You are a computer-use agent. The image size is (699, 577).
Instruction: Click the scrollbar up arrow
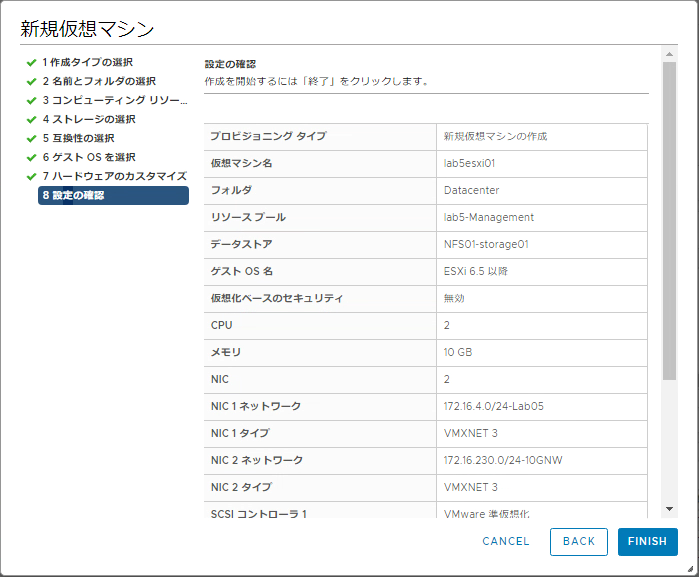click(669, 54)
